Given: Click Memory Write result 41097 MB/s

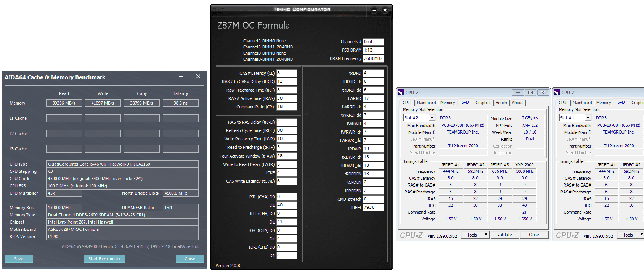Looking at the screenshot, I should click(103, 103).
